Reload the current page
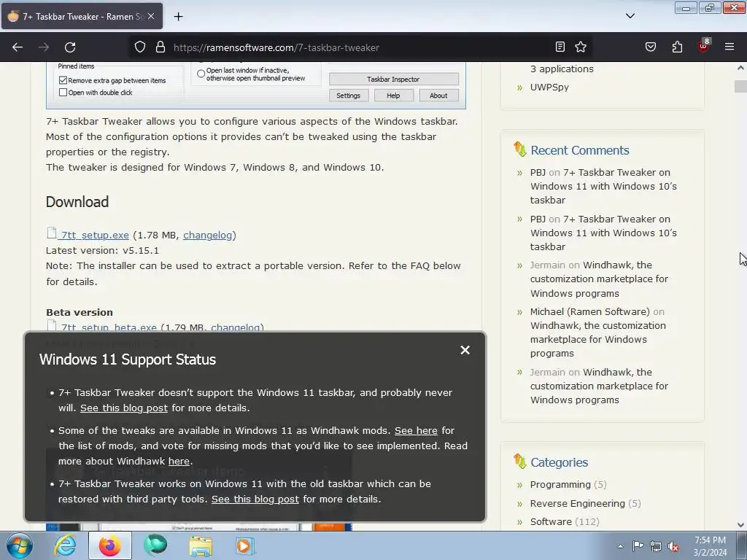The image size is (747, 560). point(70,47)
